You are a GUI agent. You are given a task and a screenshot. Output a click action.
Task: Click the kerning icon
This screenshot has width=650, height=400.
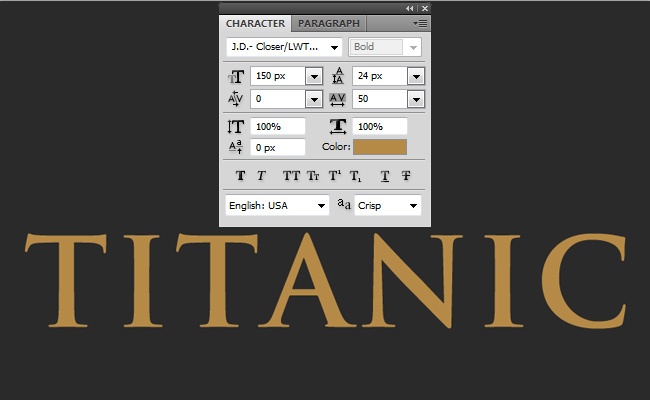click(x=235, y=99)
